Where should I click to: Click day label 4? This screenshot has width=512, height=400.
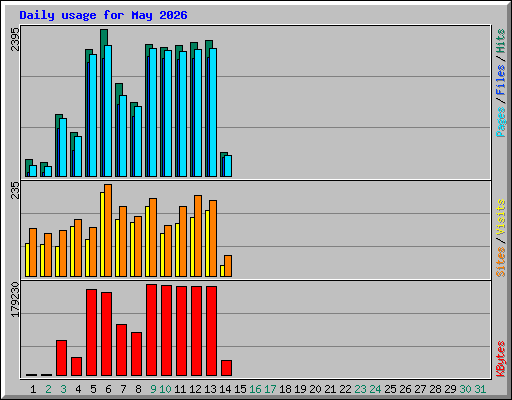click(x=78, y=389)
